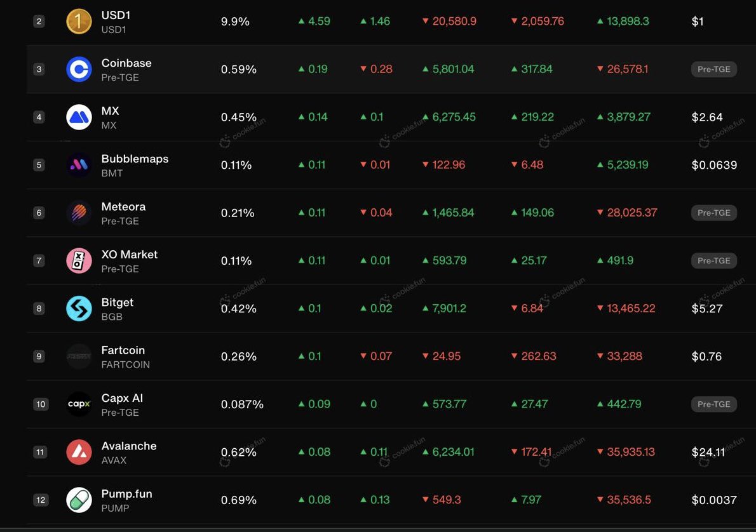Click rank number 10 badge

click(x=41, y=404)
